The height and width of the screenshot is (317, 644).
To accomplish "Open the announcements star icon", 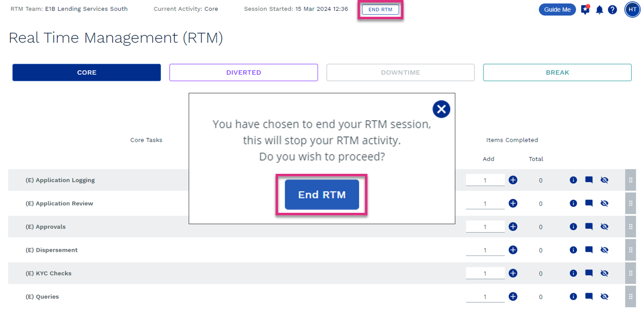I will click(x=585, y=9).
